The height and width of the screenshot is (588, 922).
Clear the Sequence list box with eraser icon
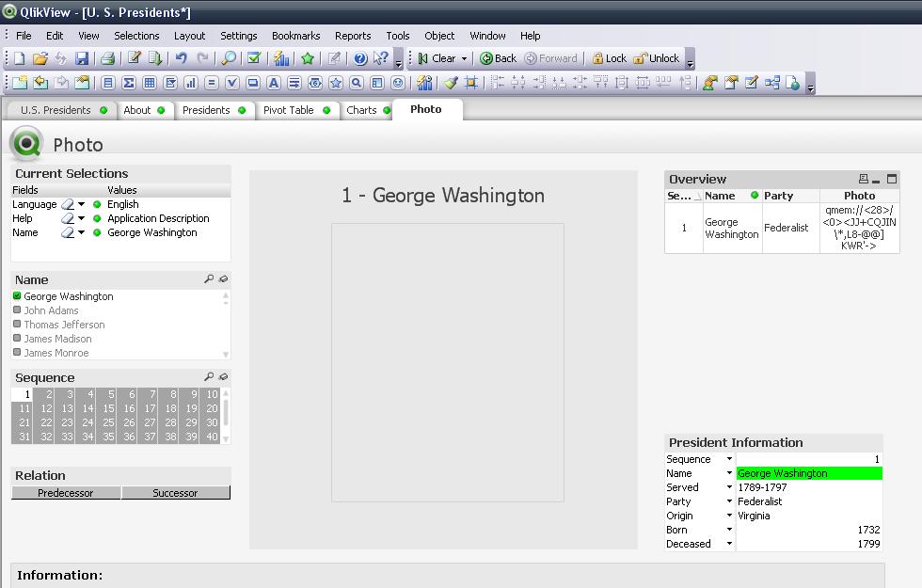[223, 377]
